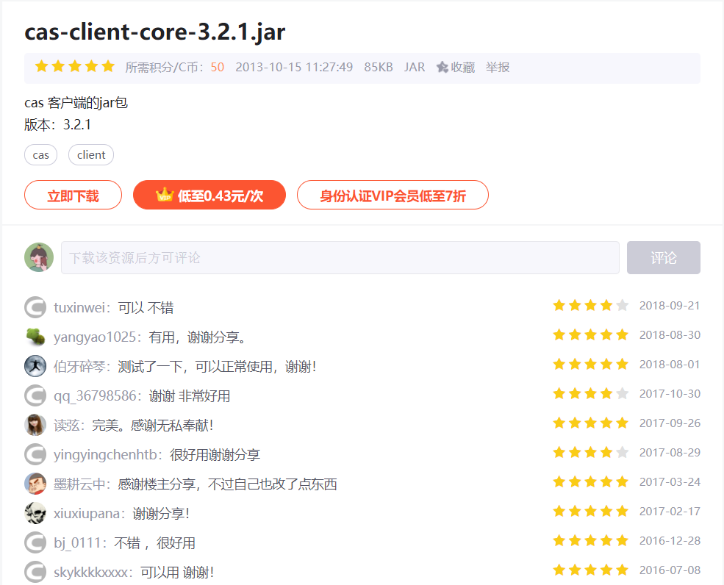This screenshot has width=724, height=585.
Task: Click qq_36798586's four-star rating
Action: point(591,393)
